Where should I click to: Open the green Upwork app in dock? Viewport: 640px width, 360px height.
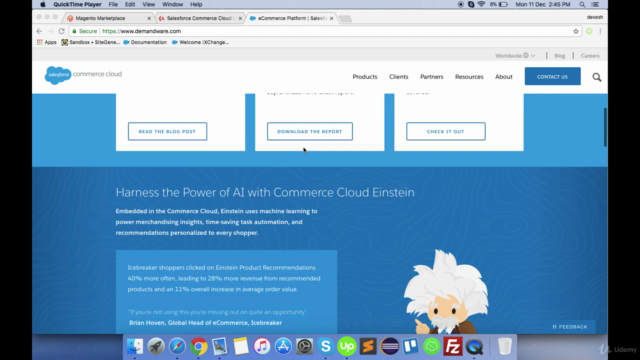coord(347,346)
